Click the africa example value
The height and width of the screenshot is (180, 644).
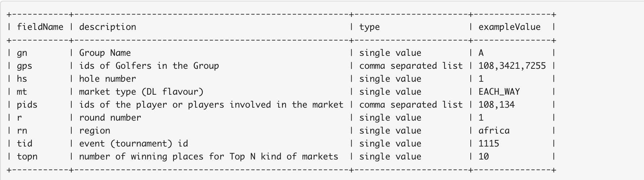coord(494,131)
